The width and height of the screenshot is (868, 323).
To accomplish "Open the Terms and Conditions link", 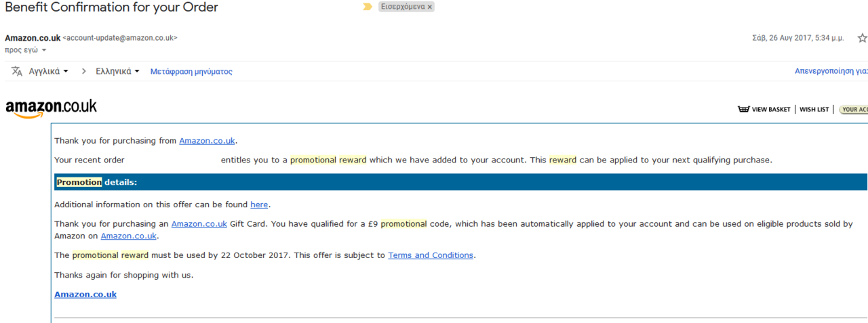I will point(431,255).
